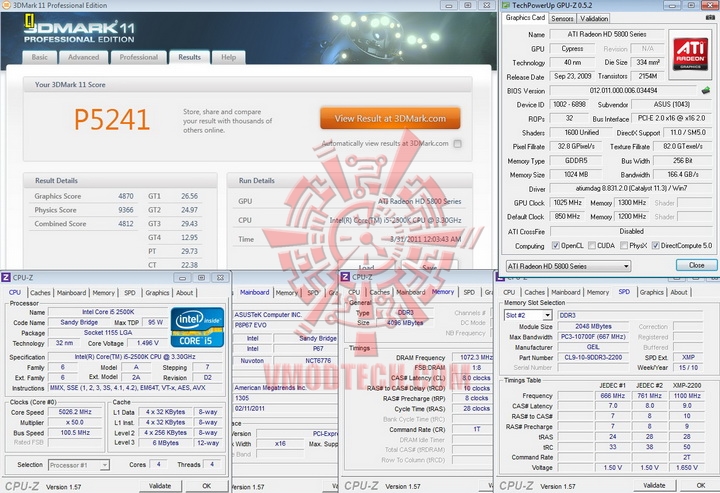720x493 pixels.
Task: Click the BIOS Version field in GPU-Z
Action: pos(623,90)
